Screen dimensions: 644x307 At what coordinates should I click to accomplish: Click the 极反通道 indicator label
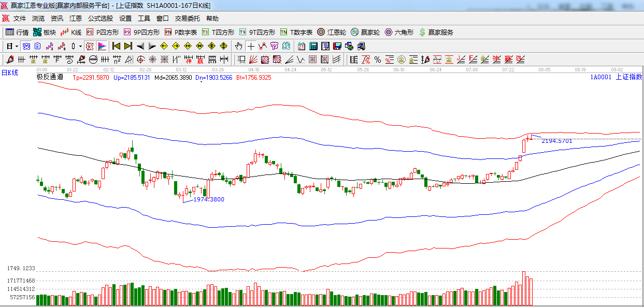(x=50, y=77)
